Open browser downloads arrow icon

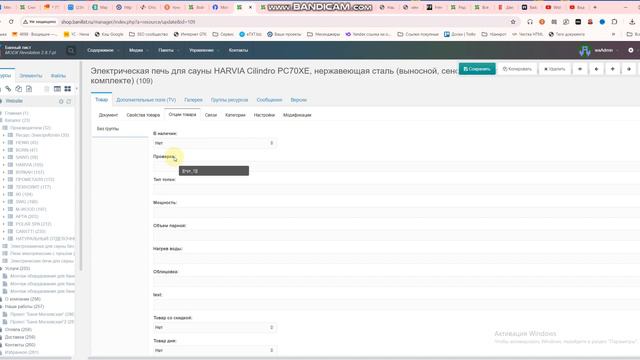click(x=632, y=22)
